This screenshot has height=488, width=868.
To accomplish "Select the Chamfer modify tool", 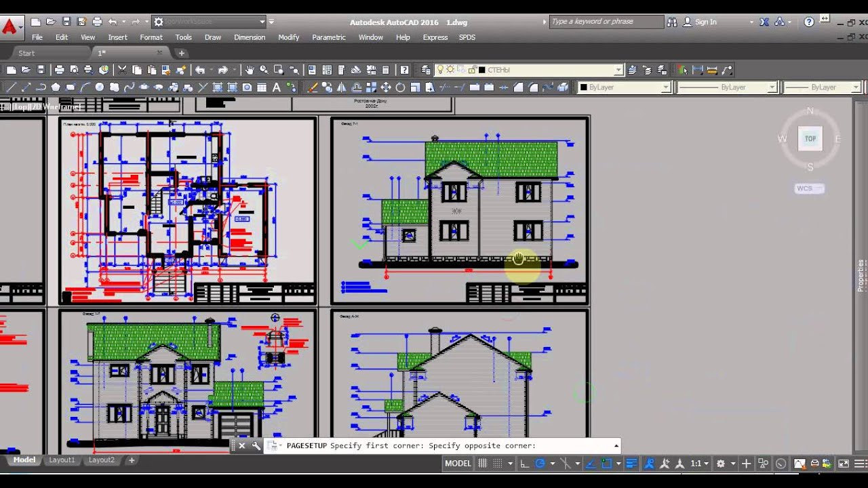I will 519,87.
